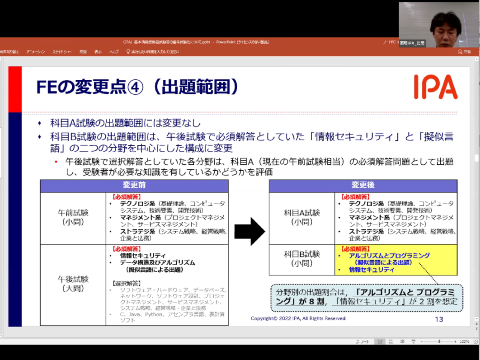Open the 表示 ribbon tab
This screenshot has width=480, height=360.
pos(98,52)
